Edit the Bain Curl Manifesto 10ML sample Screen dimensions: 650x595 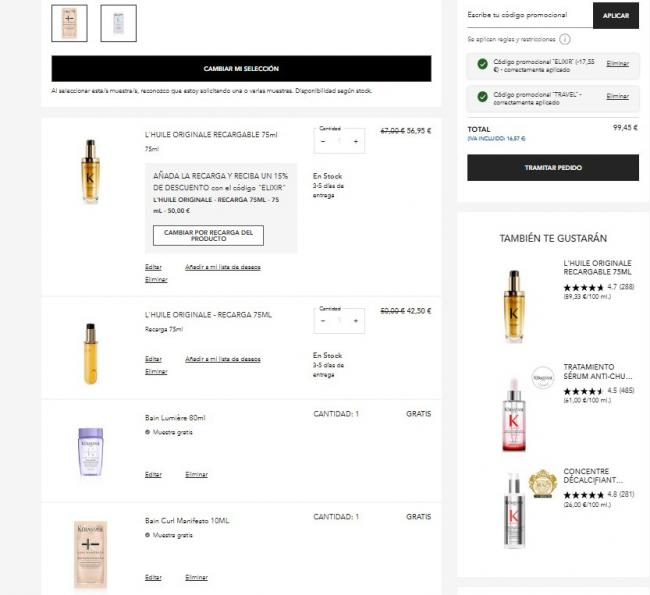tap(153, 578)
